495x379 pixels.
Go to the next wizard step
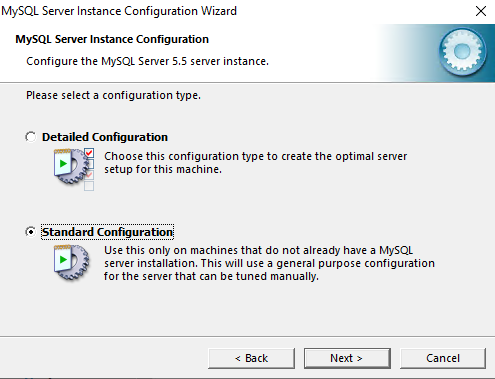(347, 358)
